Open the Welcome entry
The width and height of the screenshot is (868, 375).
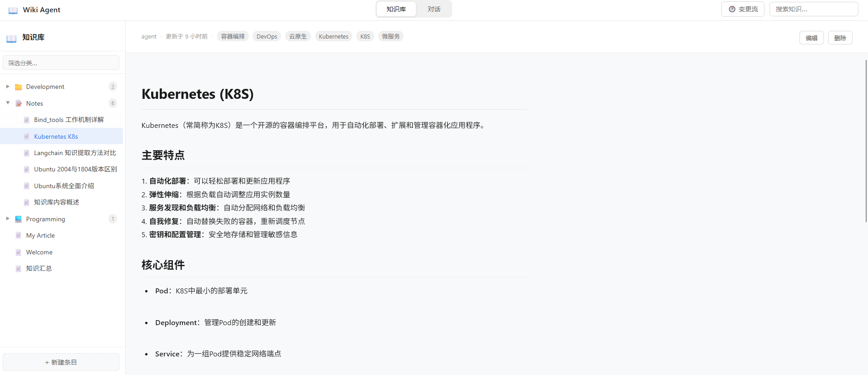[x=62, y=252]
